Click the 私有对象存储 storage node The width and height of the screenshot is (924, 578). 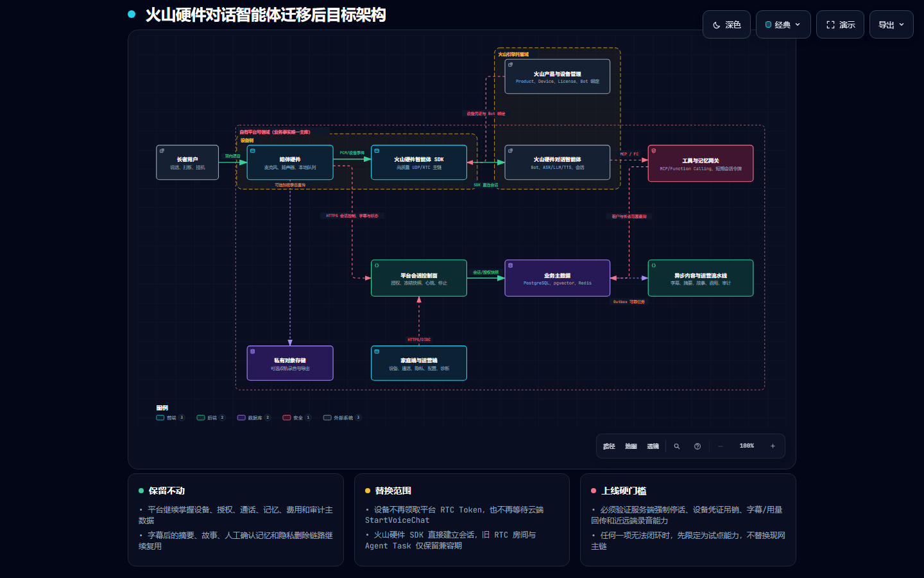coord(290,363)
